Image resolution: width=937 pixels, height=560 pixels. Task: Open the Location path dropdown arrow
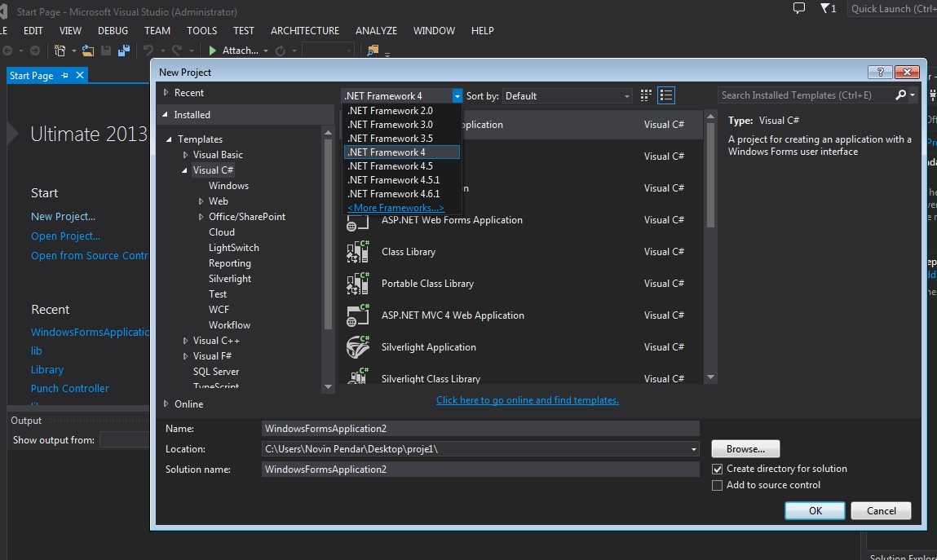693,449
